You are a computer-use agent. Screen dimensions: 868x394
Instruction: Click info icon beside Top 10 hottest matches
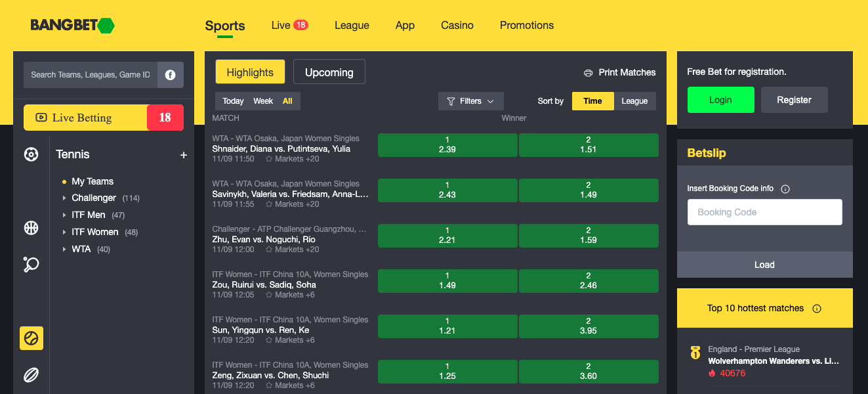tap(817, 309)
